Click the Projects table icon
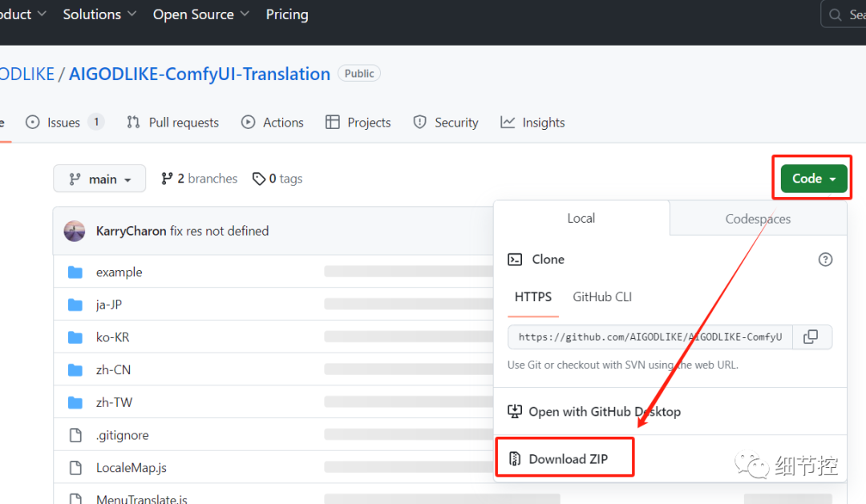This screenshot has width=866, height=504. point(333,122)
